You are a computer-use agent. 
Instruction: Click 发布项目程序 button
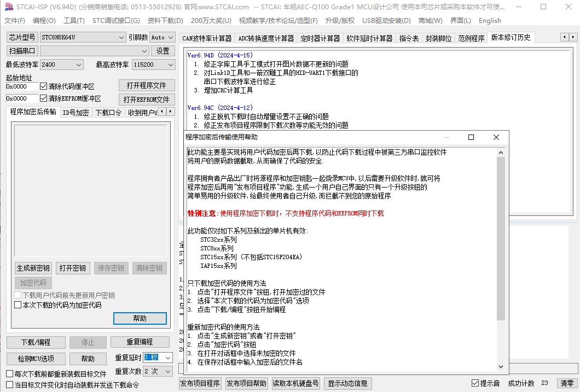(x=200, y=383)
